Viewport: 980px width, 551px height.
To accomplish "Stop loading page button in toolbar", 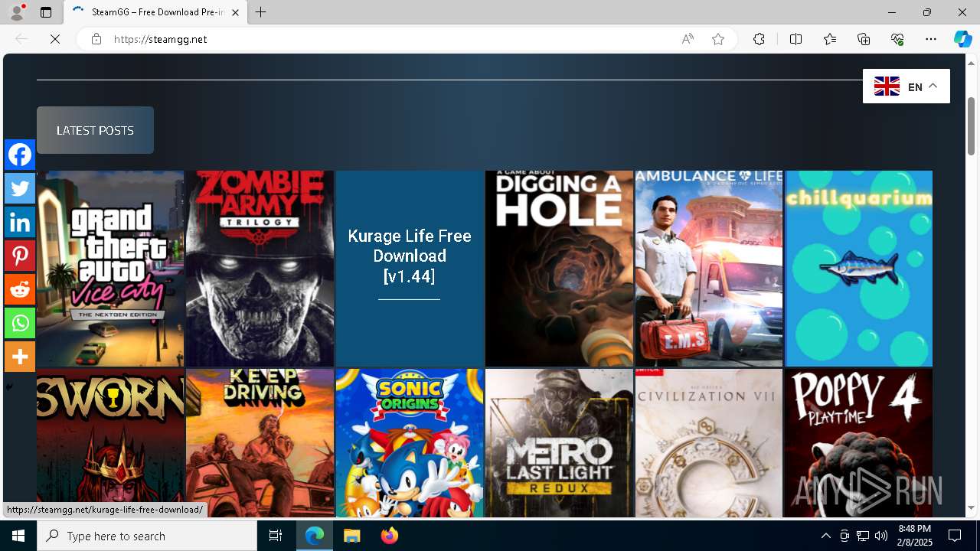I will point(55,39).
